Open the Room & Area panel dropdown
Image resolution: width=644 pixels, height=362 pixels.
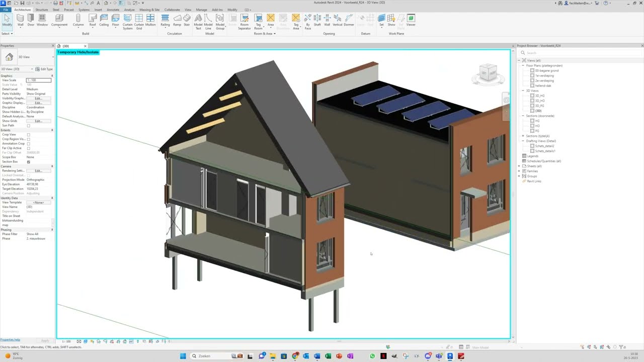(x=265, y=34)
